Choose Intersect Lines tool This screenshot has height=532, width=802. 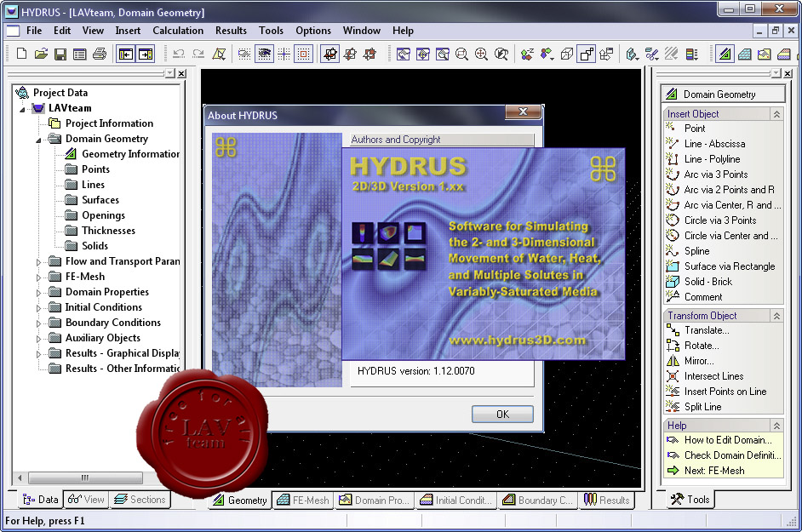click(713, 376)
